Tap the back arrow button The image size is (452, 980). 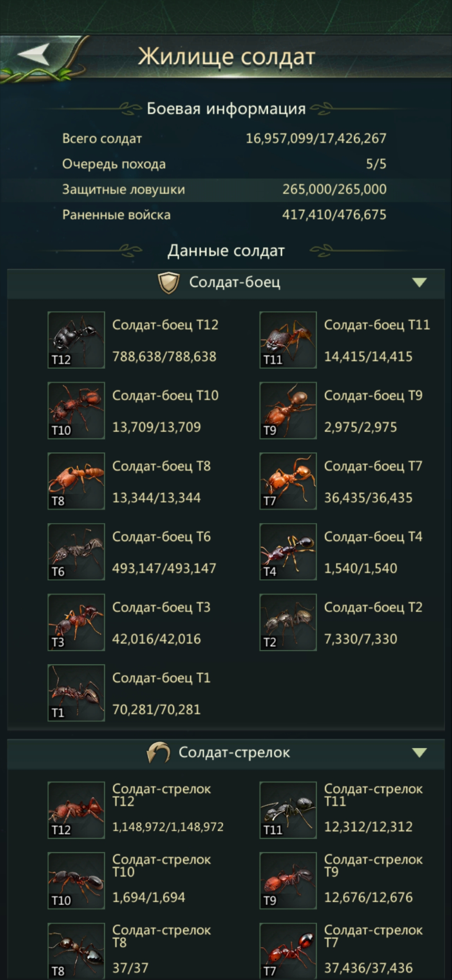[34, 54]
